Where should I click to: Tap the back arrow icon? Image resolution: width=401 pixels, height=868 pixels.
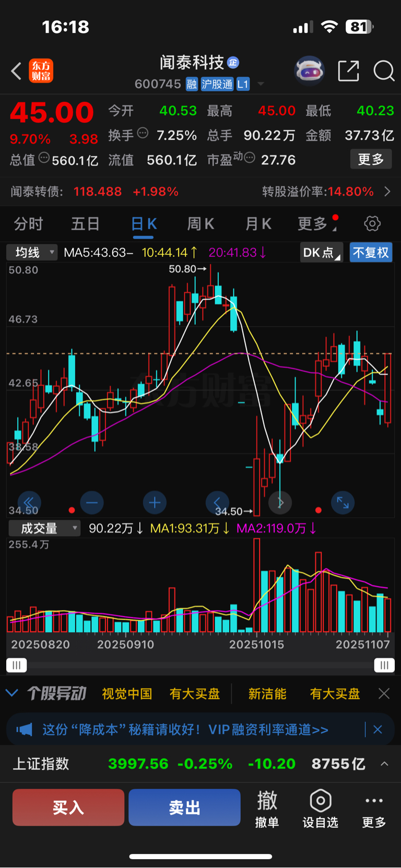[x=16, y=71]
